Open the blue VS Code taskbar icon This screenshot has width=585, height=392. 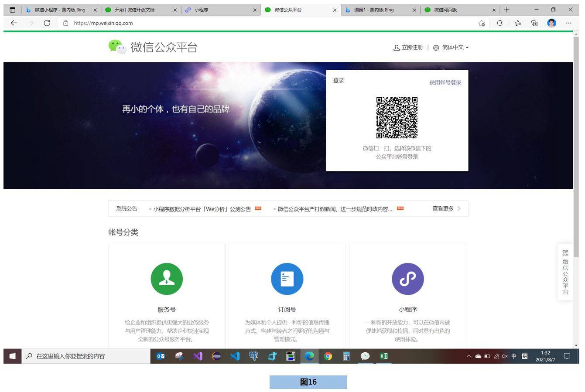[x=235, y=356]
